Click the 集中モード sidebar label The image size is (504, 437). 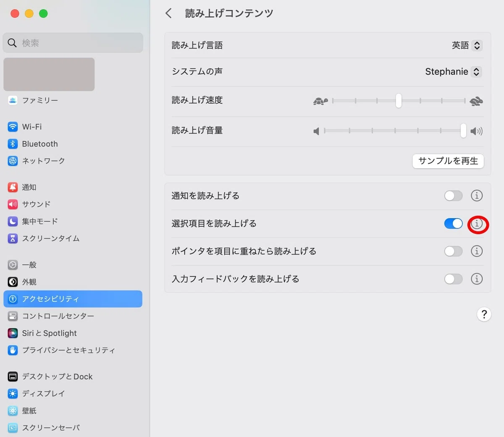click(x=40, y=221)
